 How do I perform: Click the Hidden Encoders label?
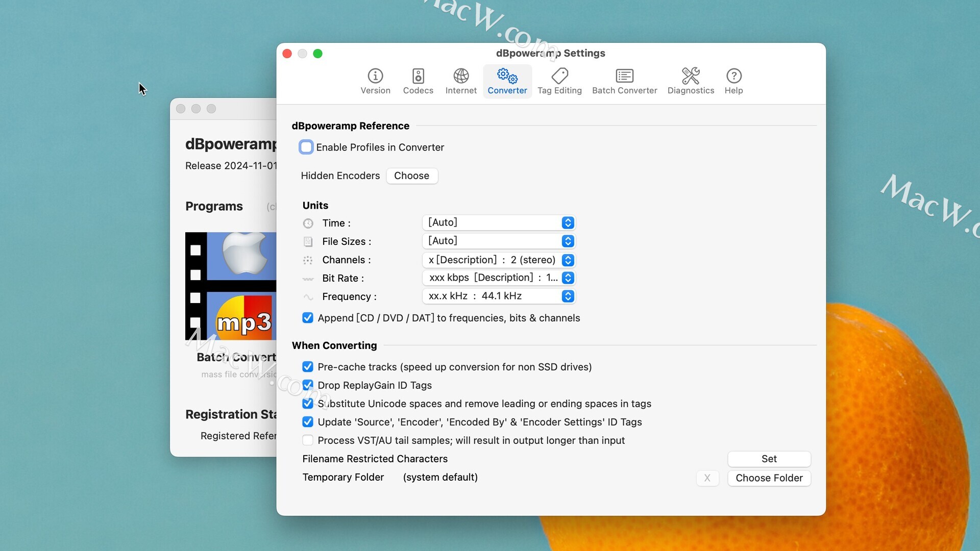tap(340, 176)
